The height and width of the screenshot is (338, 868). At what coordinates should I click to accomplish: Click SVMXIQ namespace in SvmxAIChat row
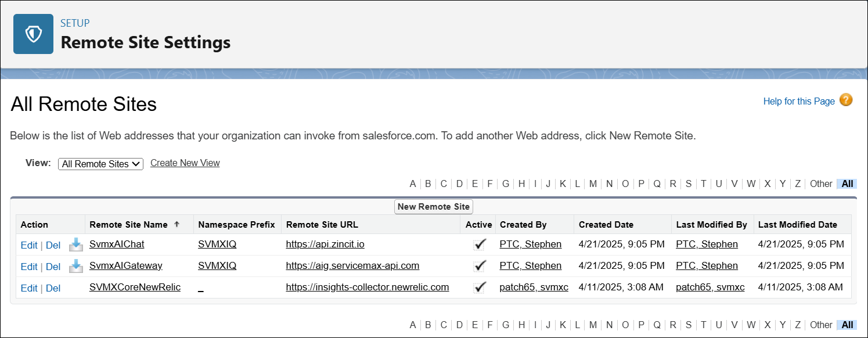point(217,244)
